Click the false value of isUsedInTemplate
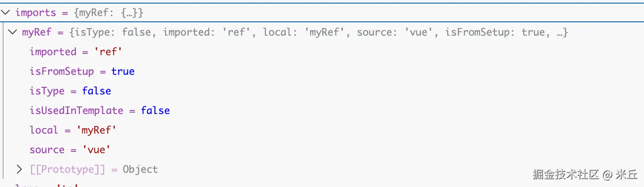Viewport: 644px width, 187px height. point(155,110)
